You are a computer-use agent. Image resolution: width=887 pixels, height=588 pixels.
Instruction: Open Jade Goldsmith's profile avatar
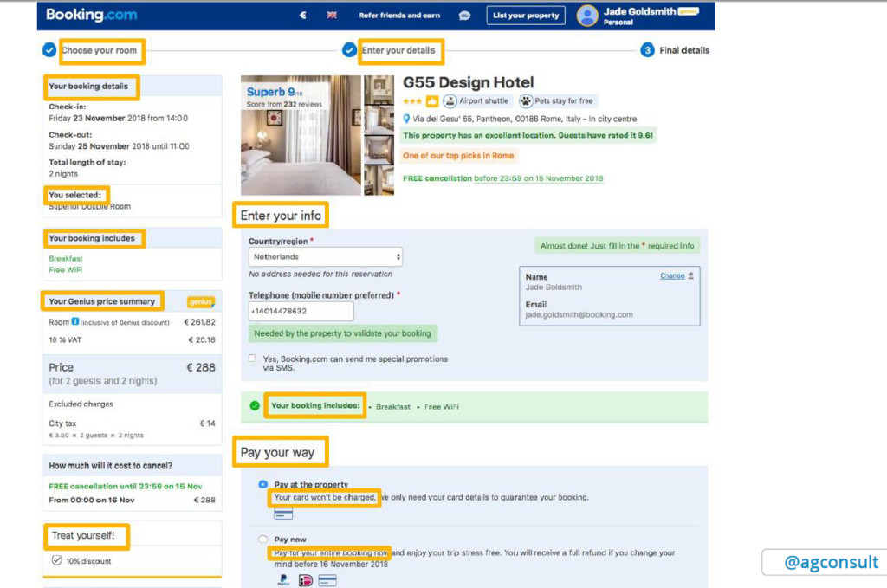tap(587, 16)
